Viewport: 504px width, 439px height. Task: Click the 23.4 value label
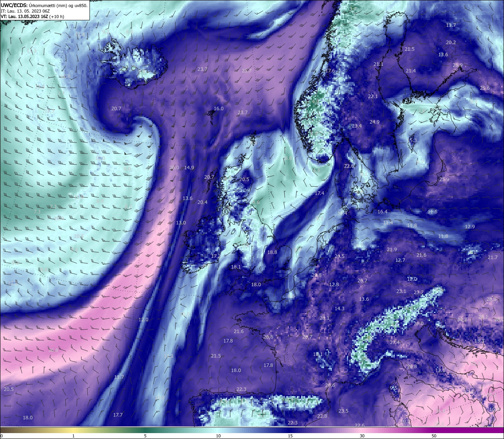[357, 126]
